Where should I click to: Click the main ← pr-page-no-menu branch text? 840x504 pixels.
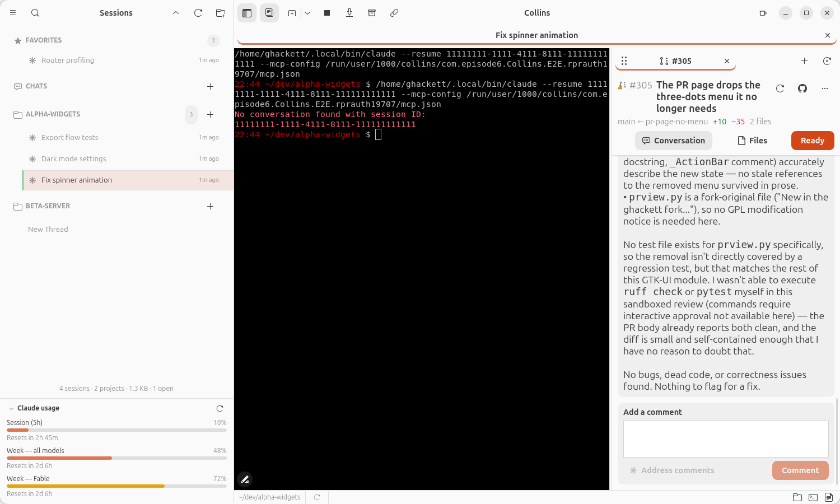click(x=662, y=122)
